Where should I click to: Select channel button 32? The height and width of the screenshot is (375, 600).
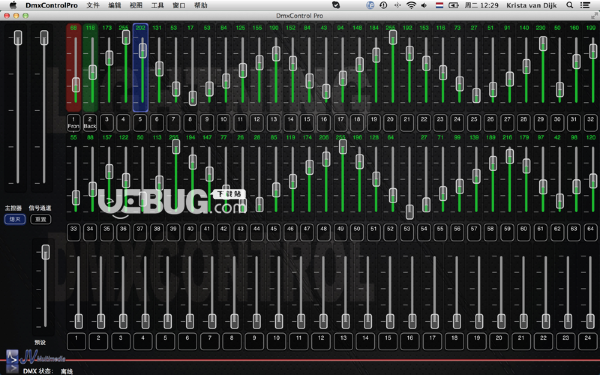(x=590, y=122)
